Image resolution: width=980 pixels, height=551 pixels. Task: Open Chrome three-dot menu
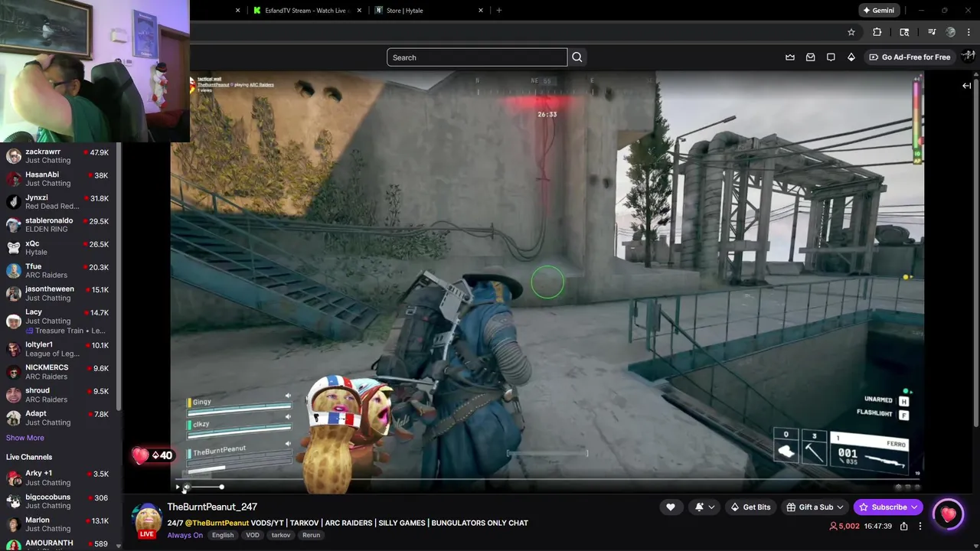(x=969, y=32)
